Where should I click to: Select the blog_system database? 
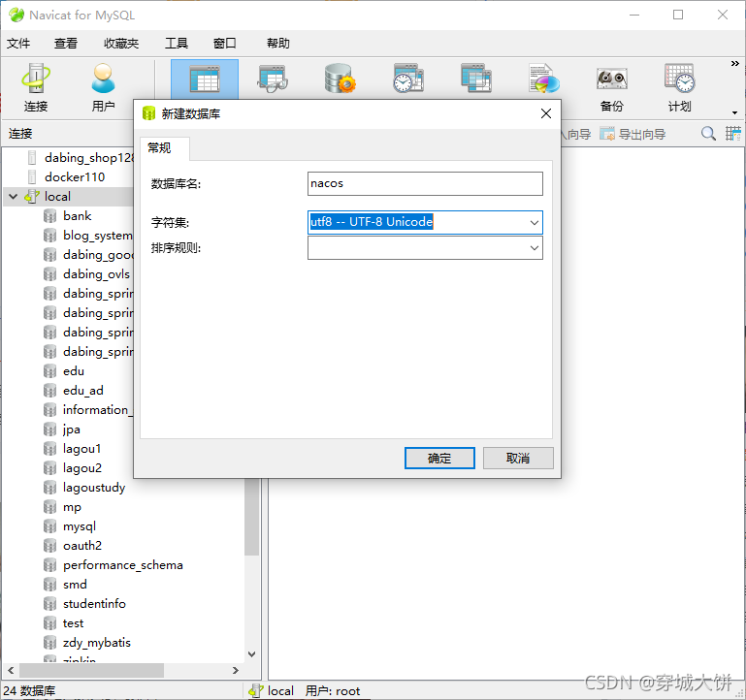pyautogui.click(x=88, y=236)
